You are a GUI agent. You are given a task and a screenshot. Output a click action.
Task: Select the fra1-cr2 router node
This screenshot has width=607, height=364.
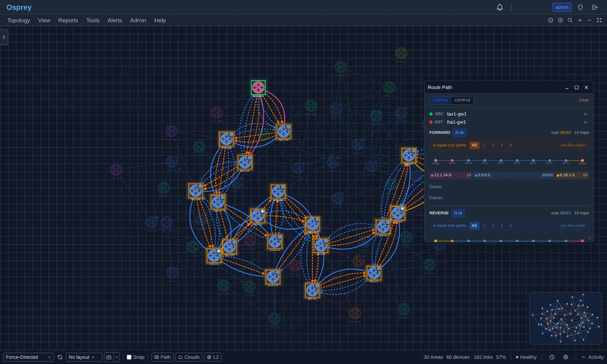[x=409, y=155]
